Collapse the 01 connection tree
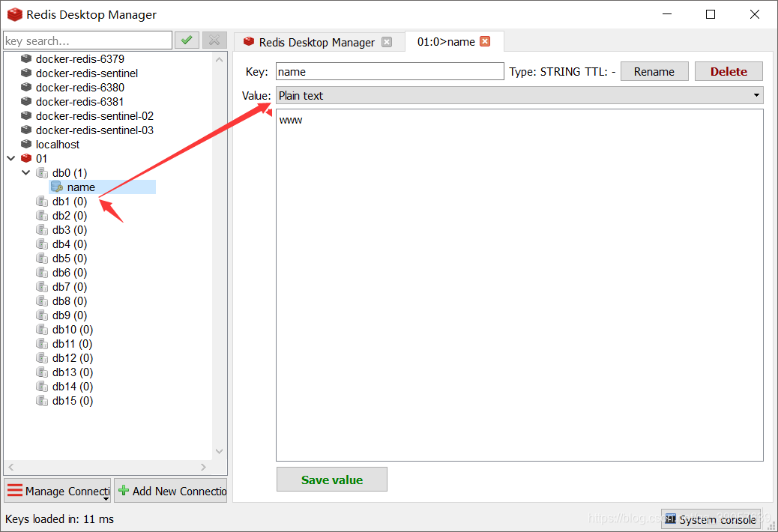 coord(11,159)
